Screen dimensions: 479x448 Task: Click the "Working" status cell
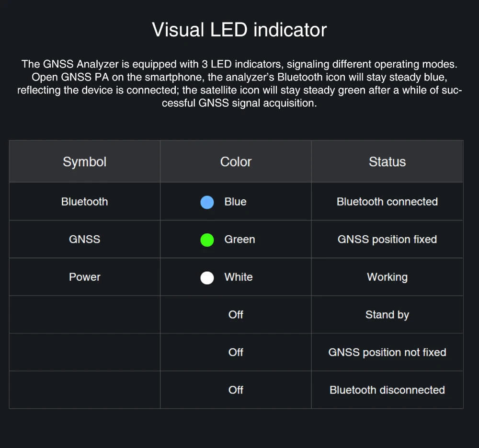click(x=387, y=277)
